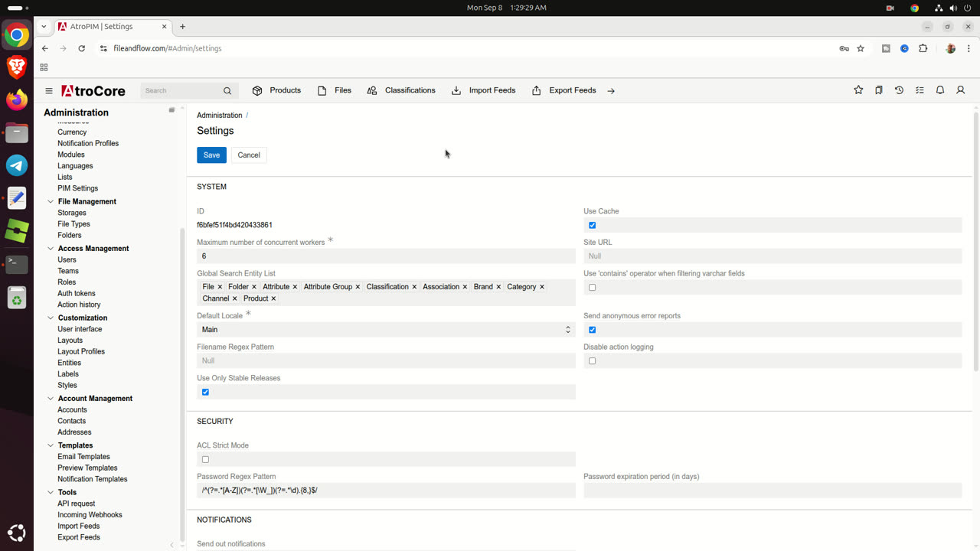
Task: Remove the Product tag from entity list
Action: coord(273,298)
